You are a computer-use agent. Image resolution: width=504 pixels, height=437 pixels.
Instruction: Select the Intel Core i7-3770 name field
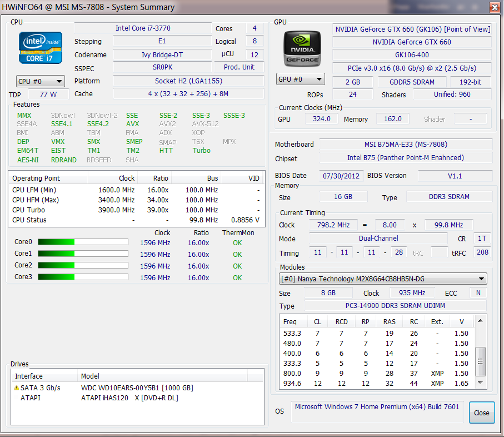click(143, 28)
